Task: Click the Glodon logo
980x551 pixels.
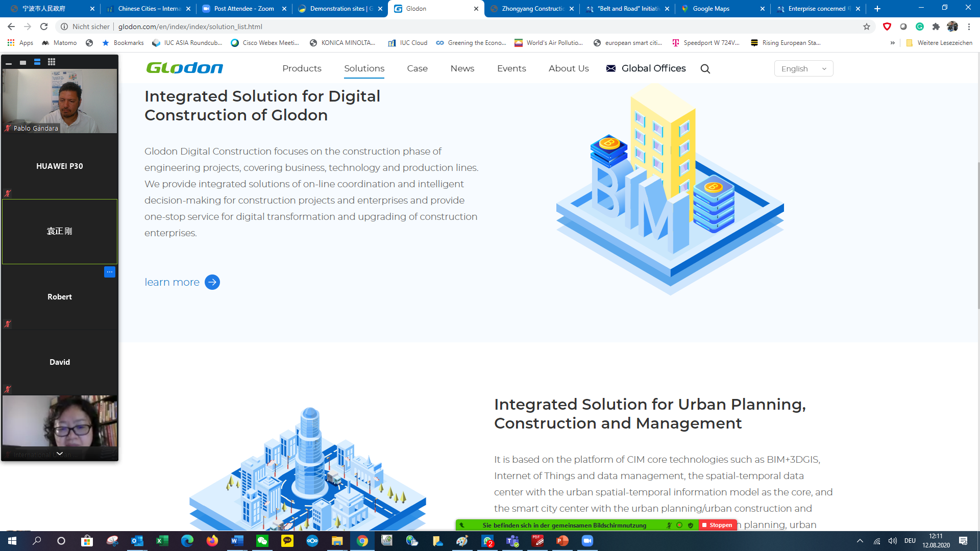Action: pyautogui.click(x=185, y=68)
